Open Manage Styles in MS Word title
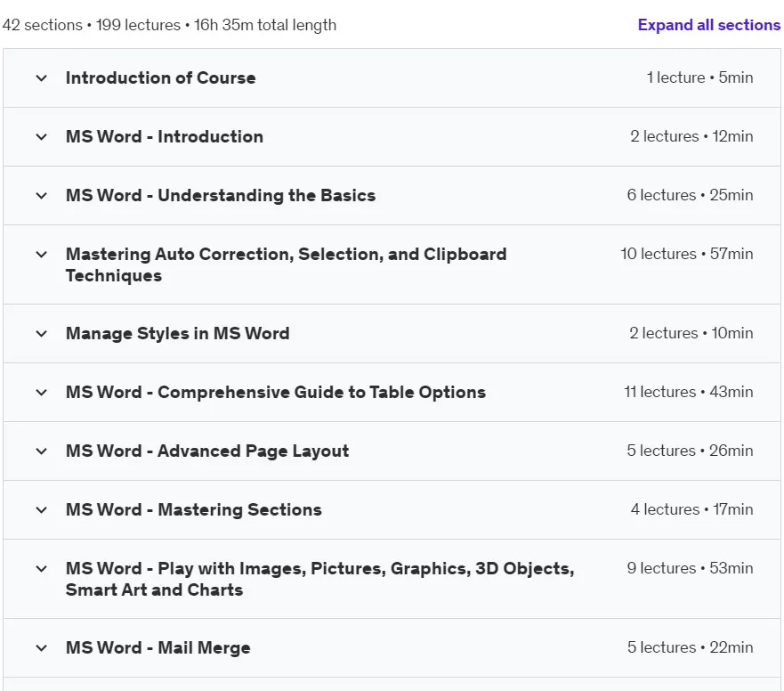 click(x=177, y=333)
